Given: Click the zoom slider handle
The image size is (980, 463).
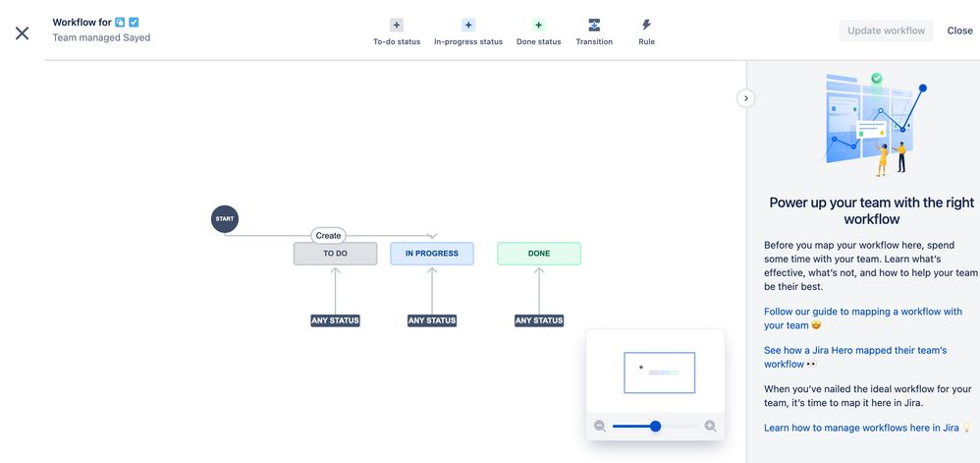Looking at the screenshot, I should tap(655, 426).
